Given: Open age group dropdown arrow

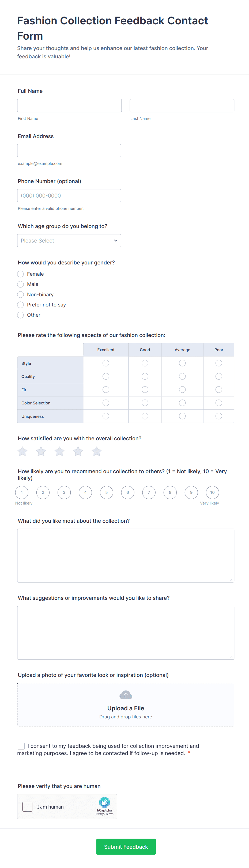Looking at the screenshot, I should tap(116, 241).
